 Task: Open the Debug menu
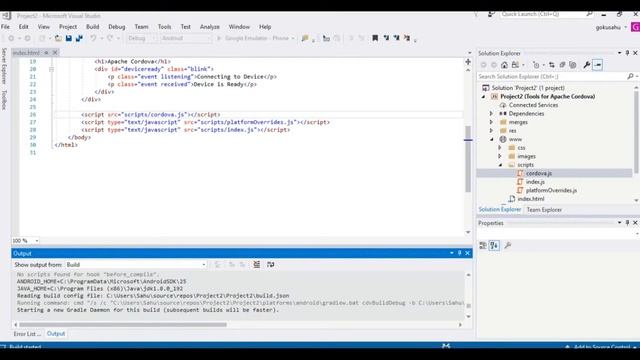(x=117, y=27)
